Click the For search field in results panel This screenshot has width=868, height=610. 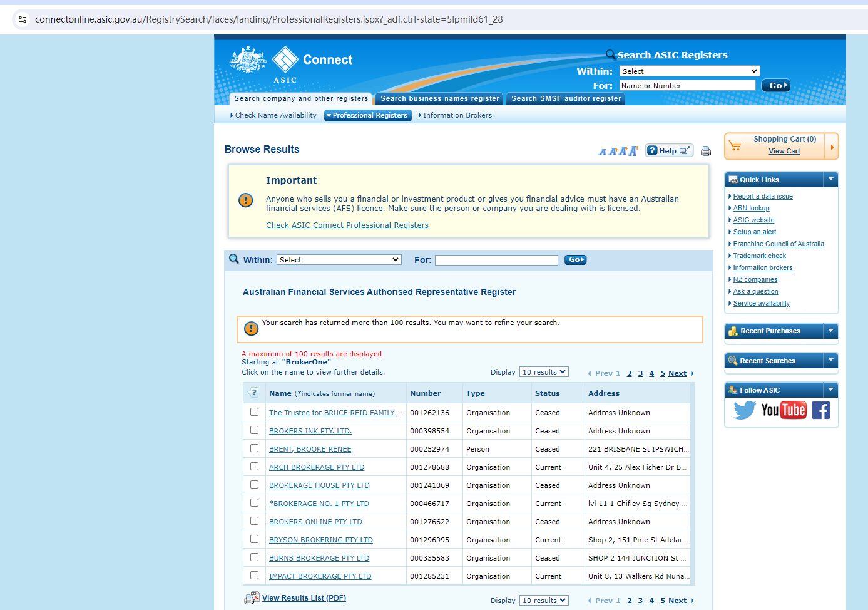pyautogui.click(x=496, y=260)
